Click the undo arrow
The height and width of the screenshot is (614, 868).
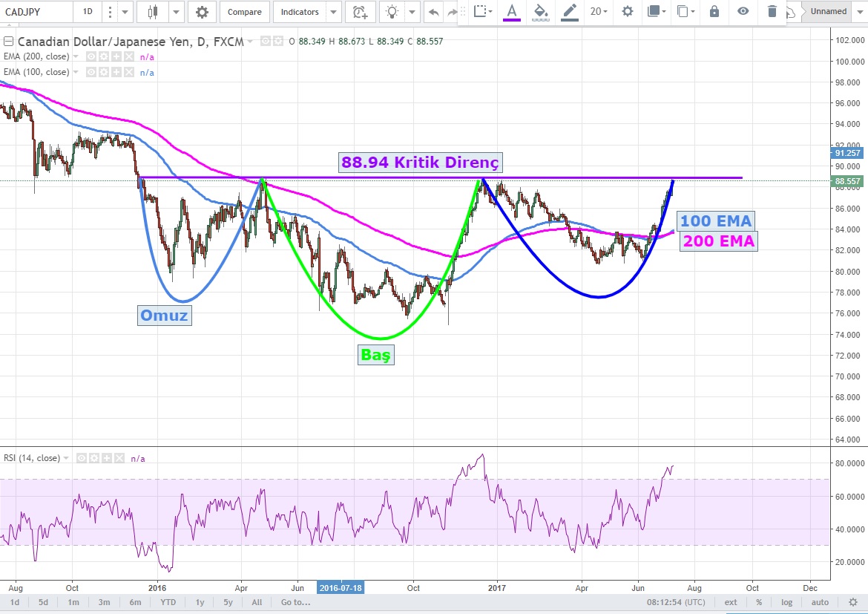click(433, 12)
